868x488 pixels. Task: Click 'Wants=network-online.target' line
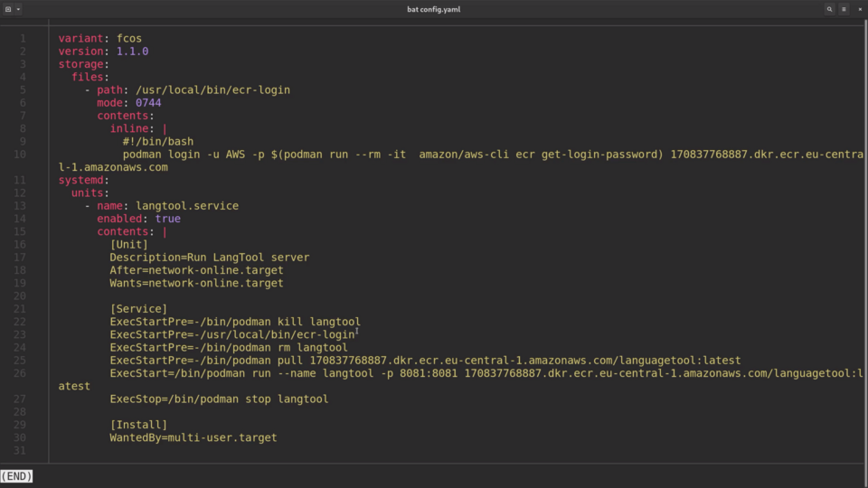pos(196,283)
